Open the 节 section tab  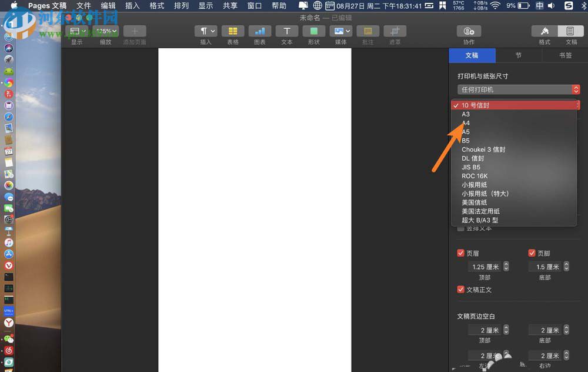pos(519,55)
